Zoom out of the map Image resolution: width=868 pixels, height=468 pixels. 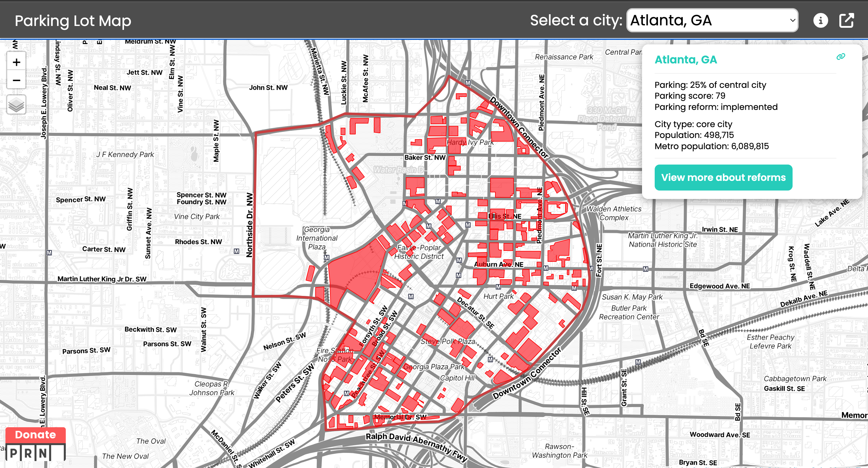click(16, 80)
